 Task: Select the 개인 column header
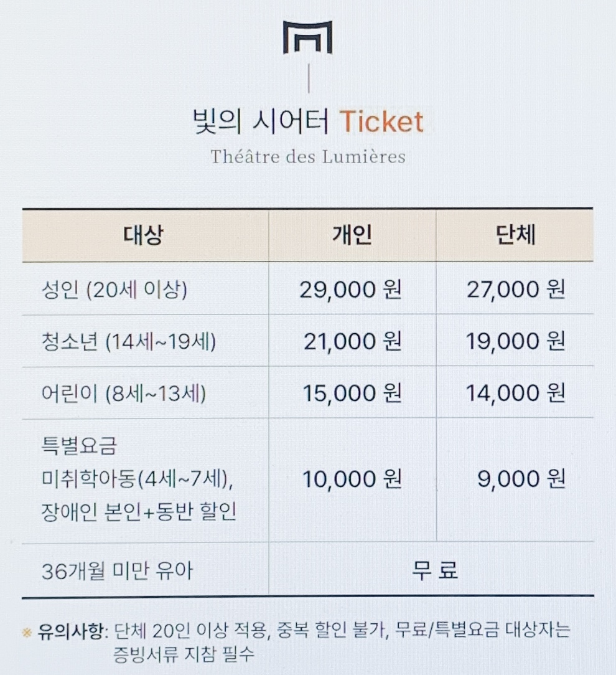352,235
